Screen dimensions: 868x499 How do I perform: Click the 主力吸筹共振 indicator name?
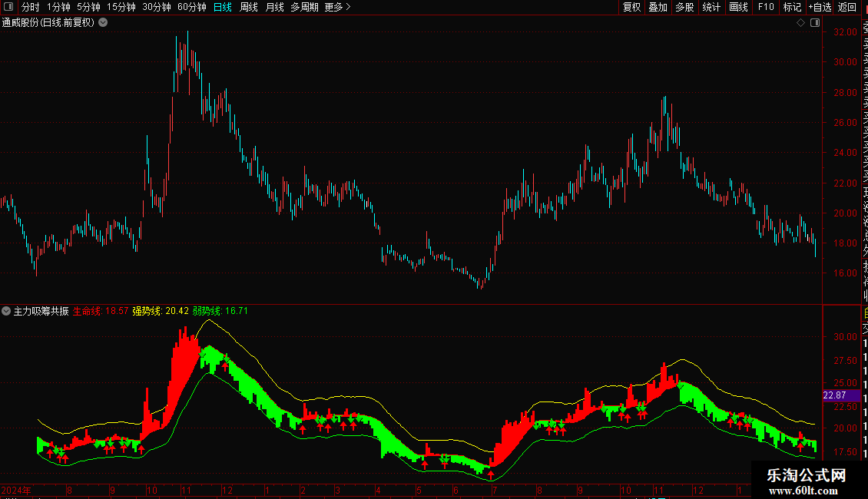coord(41,311)
